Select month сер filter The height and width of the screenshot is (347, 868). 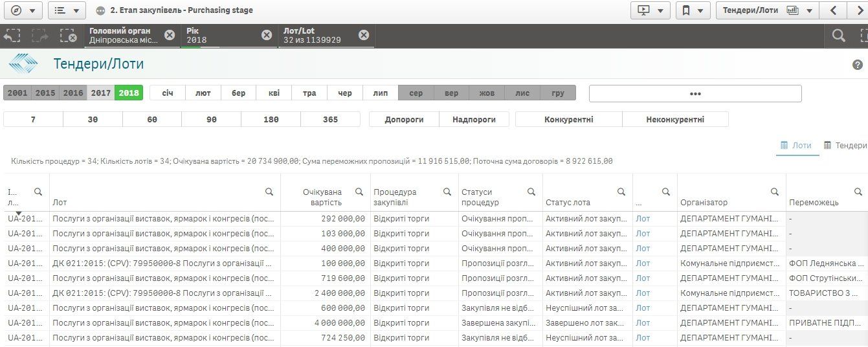pos(416,93)
